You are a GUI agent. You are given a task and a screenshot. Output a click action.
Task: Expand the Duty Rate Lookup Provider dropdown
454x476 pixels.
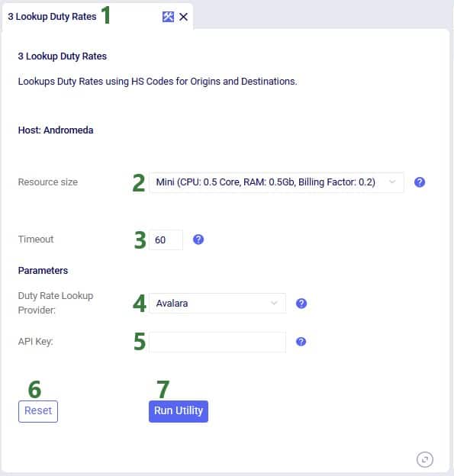pyautogui.click(x=217, y=304)
